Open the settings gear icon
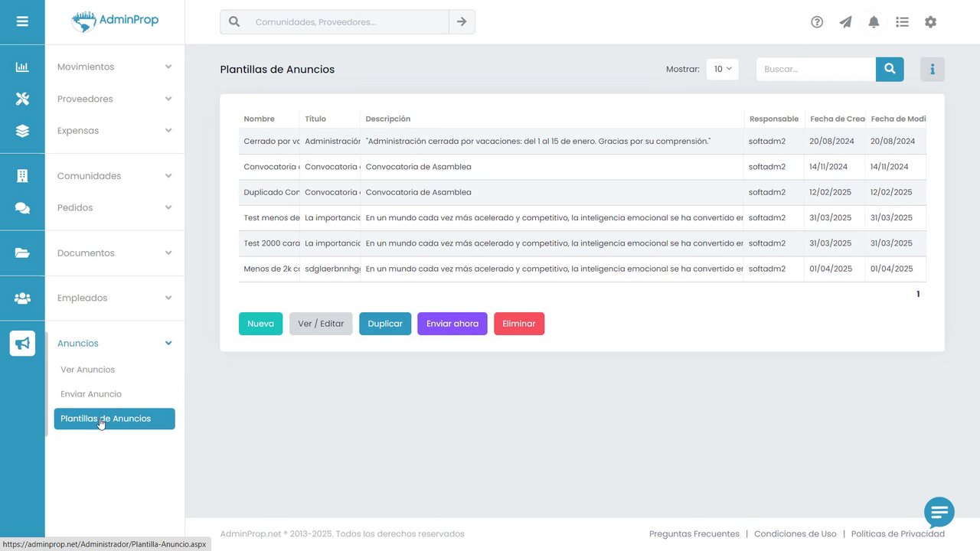This screenshot has width=980, height=551. point(930,22)
